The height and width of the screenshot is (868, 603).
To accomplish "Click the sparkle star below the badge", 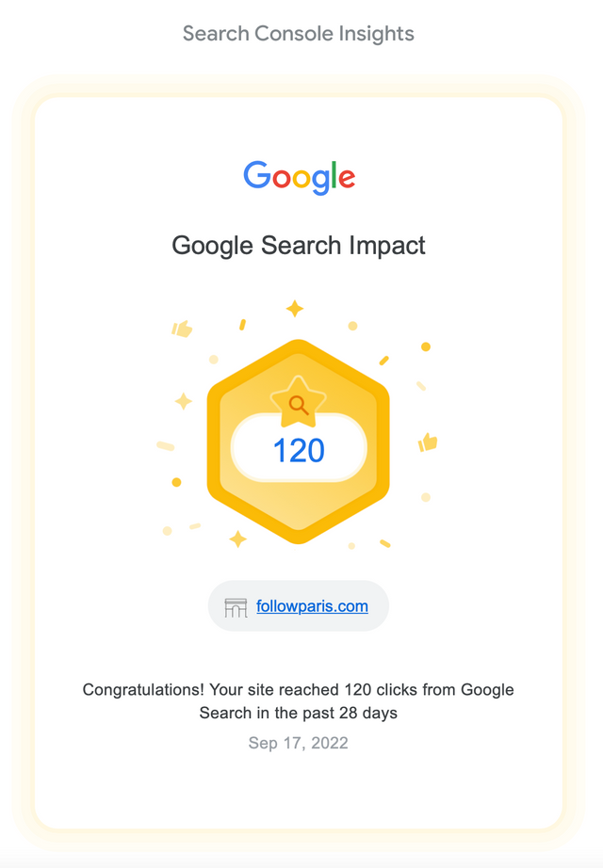I will click(x=238, y=538).
